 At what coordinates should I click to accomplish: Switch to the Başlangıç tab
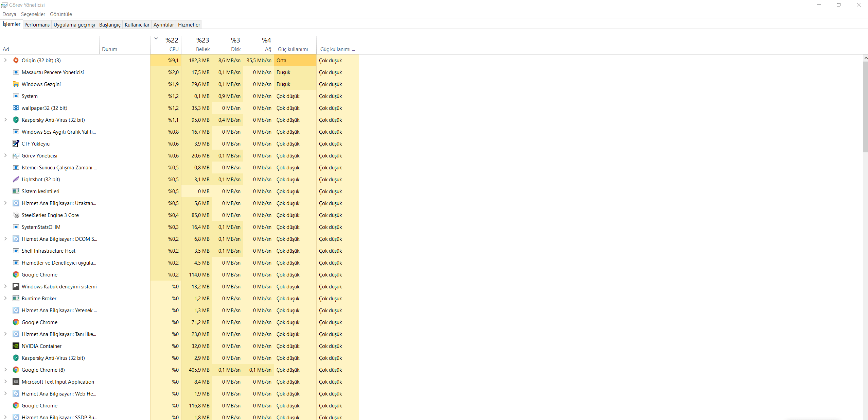pyautogui.click(x=110, y=24)
